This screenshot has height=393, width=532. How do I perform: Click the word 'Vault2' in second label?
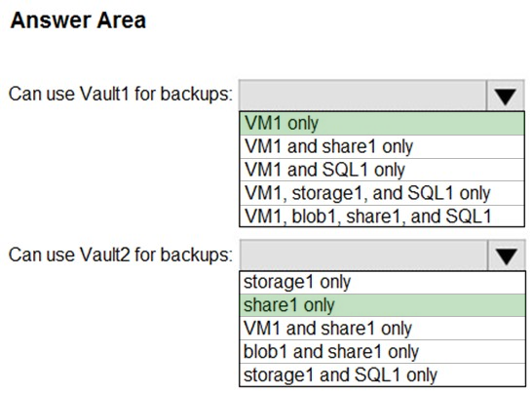click(105, 255)
